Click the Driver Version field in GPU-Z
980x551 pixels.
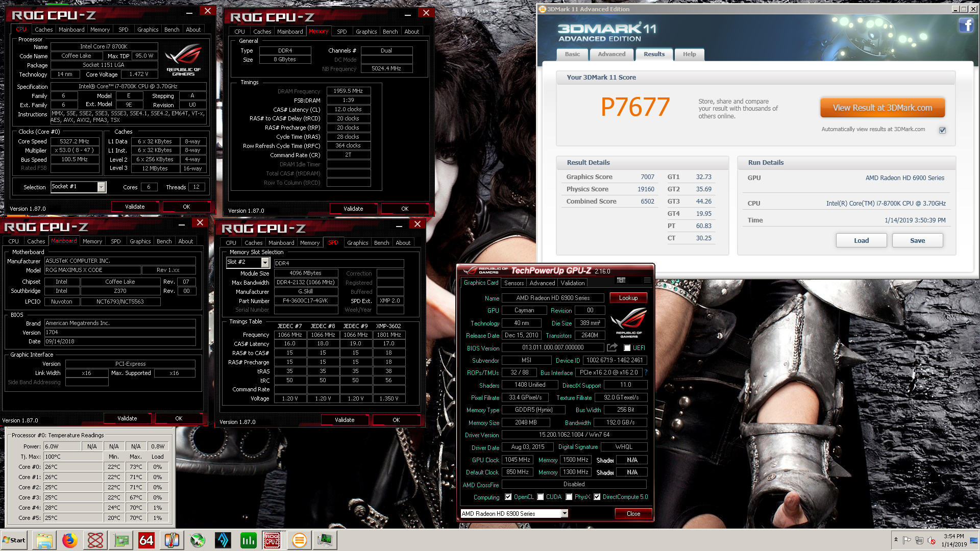pos(574,435)
